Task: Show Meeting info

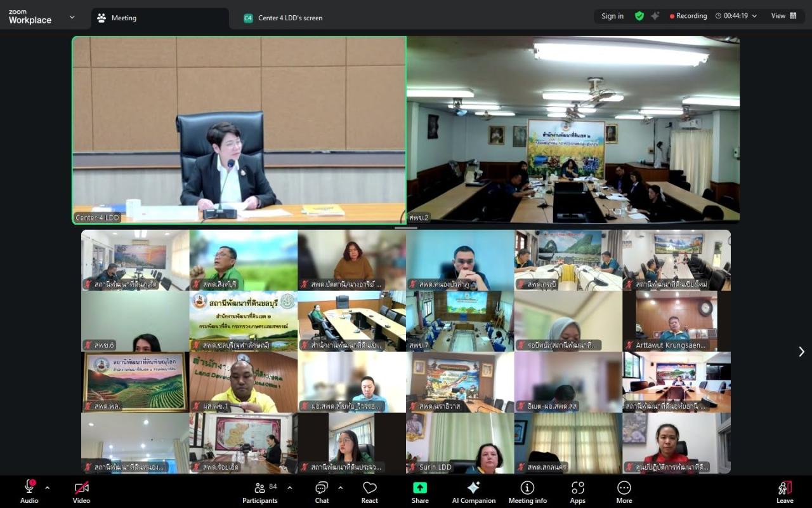Action: (527, 492)
